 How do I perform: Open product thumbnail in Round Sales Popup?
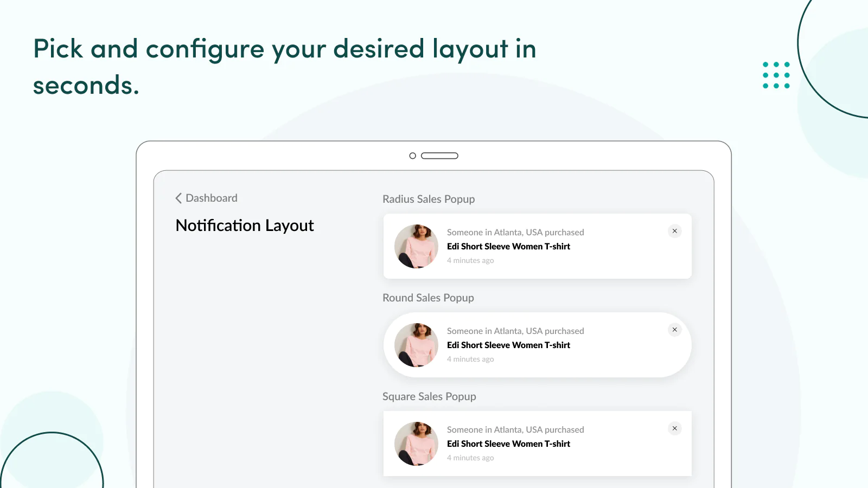[x=416, y=345]
